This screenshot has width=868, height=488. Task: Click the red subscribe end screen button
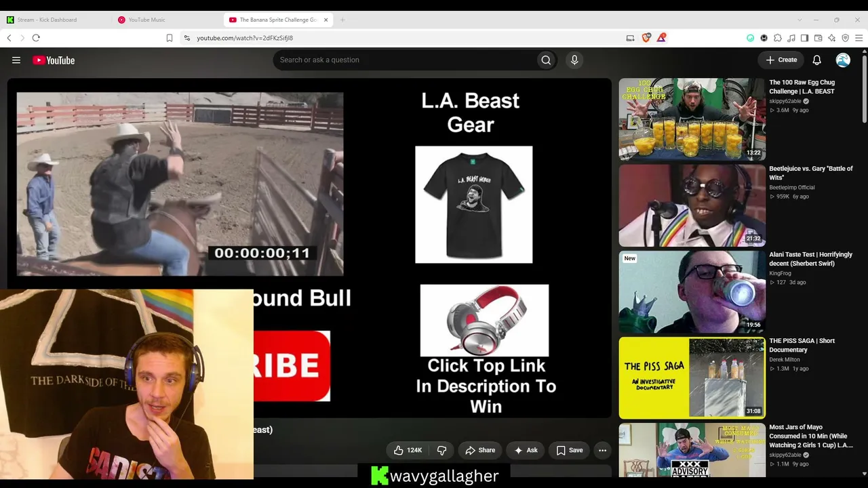[292, 366]
